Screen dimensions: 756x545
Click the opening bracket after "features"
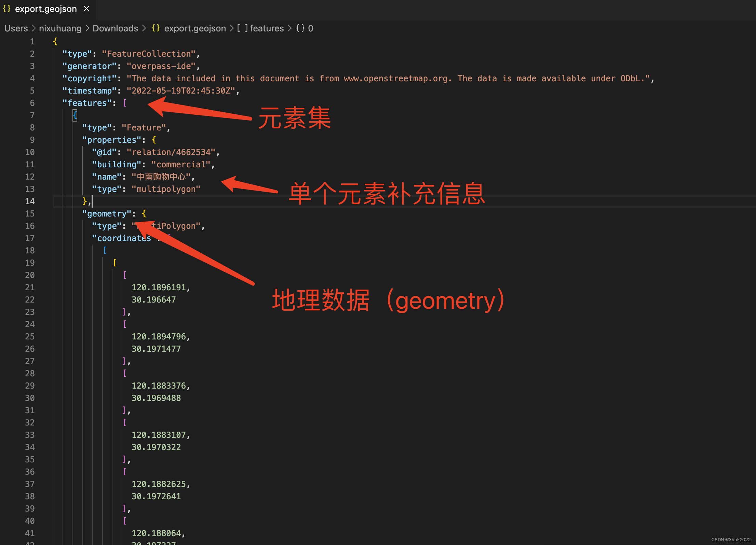(125, 103)
